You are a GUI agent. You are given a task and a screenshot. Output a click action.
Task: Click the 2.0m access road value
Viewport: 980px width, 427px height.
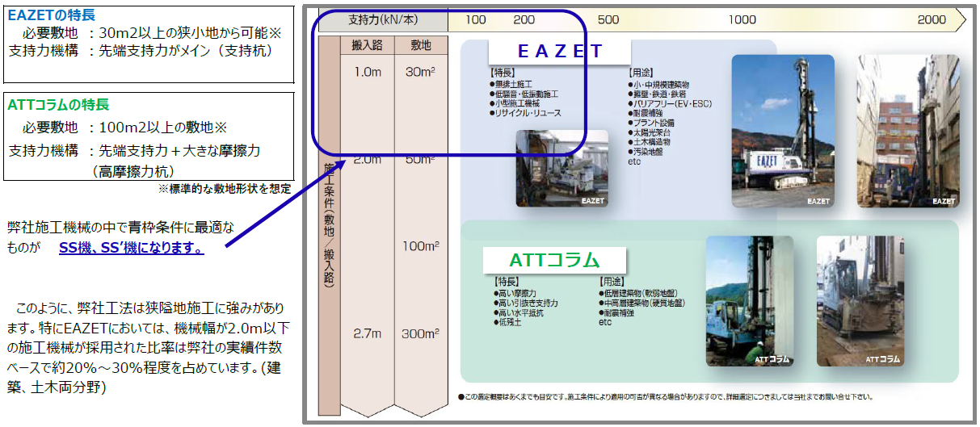pyautogui.click(x=368, y=159)
